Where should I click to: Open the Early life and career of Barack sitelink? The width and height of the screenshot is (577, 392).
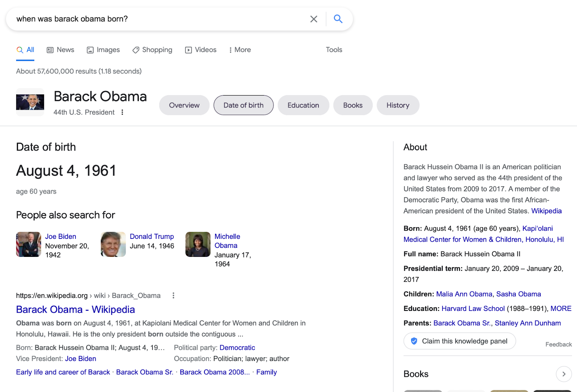[63, 372]
